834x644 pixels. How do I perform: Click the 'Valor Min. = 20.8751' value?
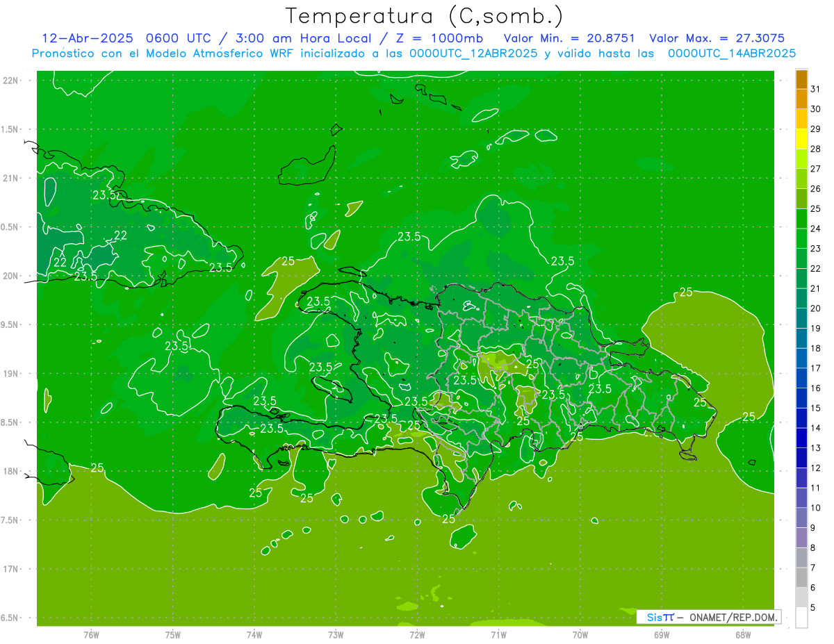[569, 38]
